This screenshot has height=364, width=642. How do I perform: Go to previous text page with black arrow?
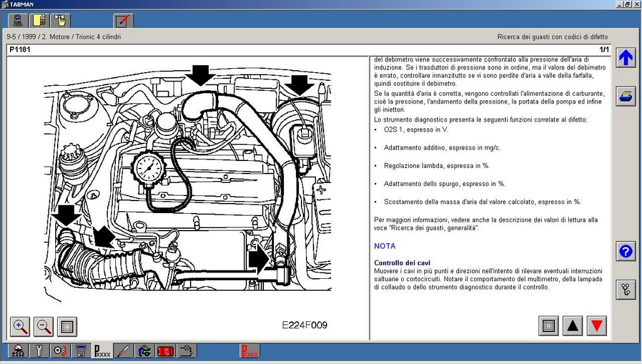pyautogui.click(x=573, y=326)
